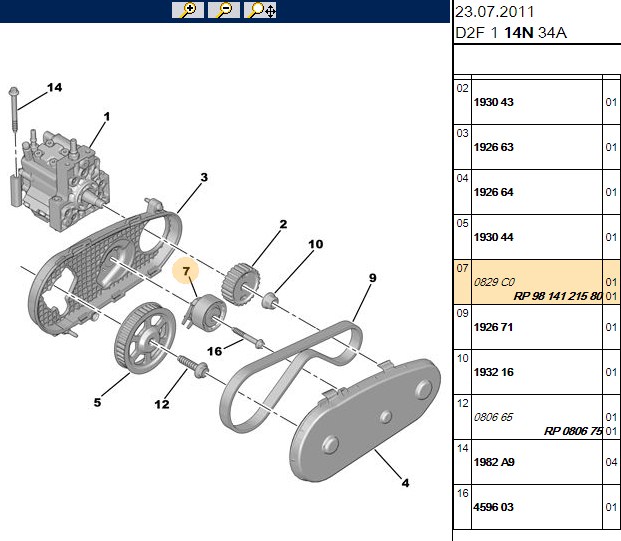Select row reference 03 in parts table
The width and height of the screenshot is (621, 541).
click(x=462, y=133)
